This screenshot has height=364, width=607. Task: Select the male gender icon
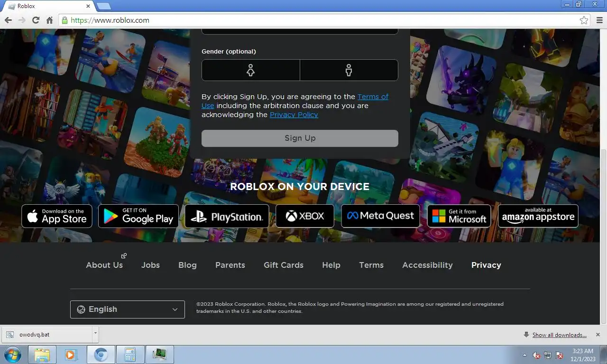tap(349, 70)
